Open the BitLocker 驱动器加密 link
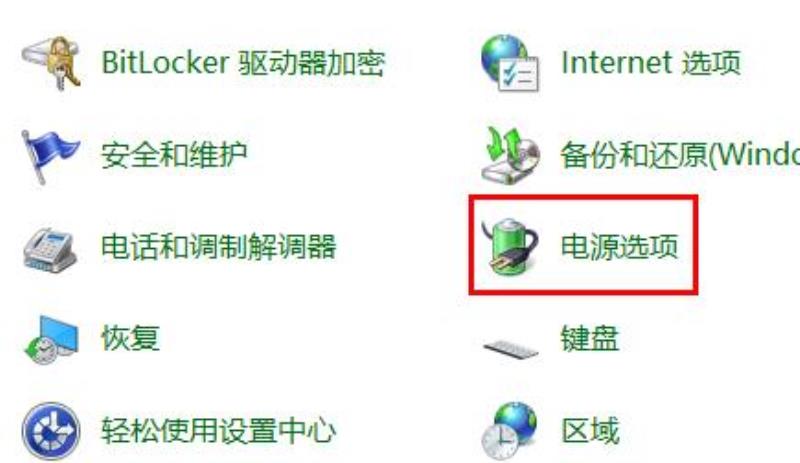800x463 pixels. [x=243, y=63]
